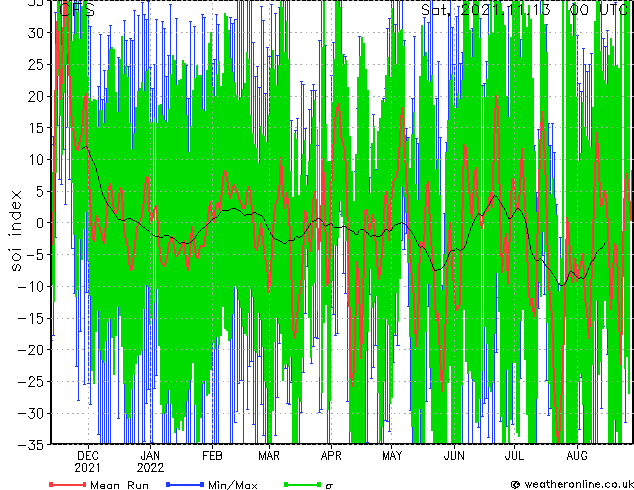
Task: Click the -20 y-axis value
Action: (x=31, y=350)
